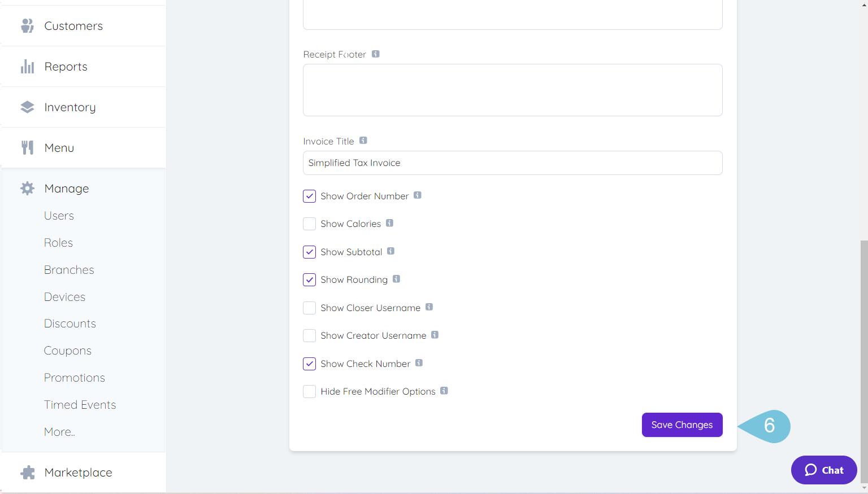868x494 pixels.
Task: Enable the Show Calories checkbox
Action: point(309,224)
